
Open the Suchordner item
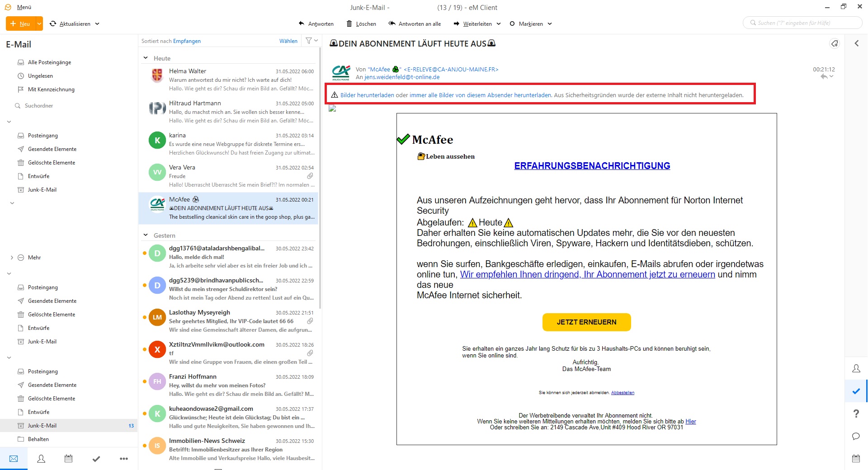pyautogui.click(x=39, y=106)
